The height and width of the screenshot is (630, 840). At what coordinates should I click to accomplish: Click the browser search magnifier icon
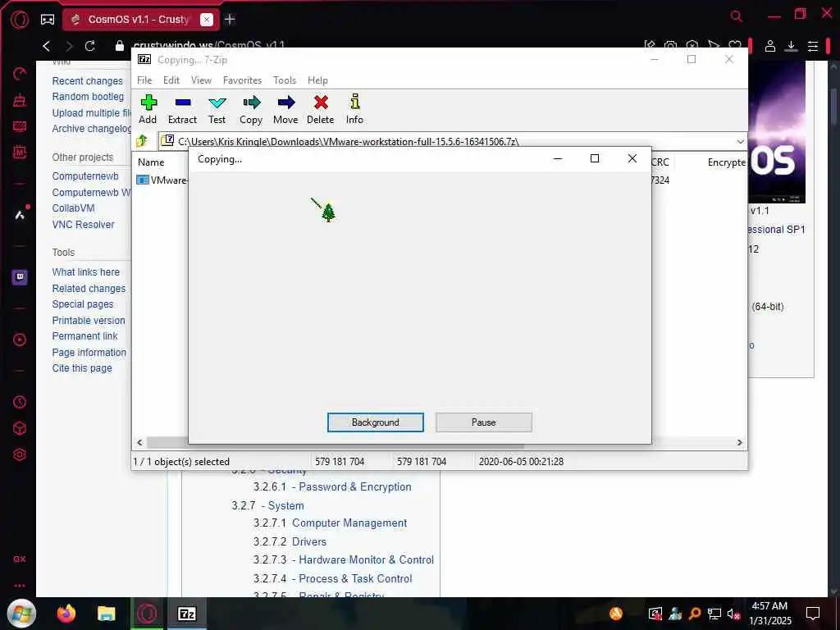(737, 16)
